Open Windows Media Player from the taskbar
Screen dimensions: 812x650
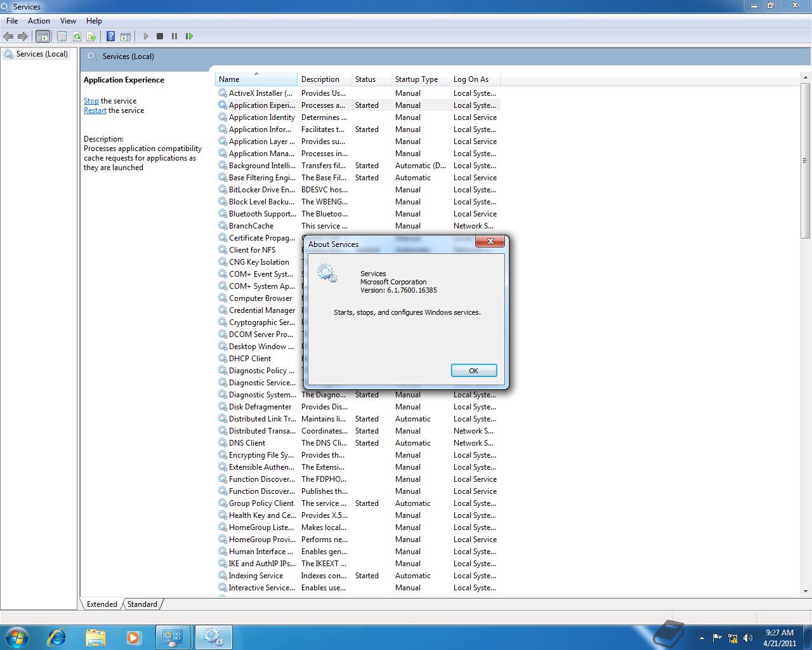(x=134, y=637)
